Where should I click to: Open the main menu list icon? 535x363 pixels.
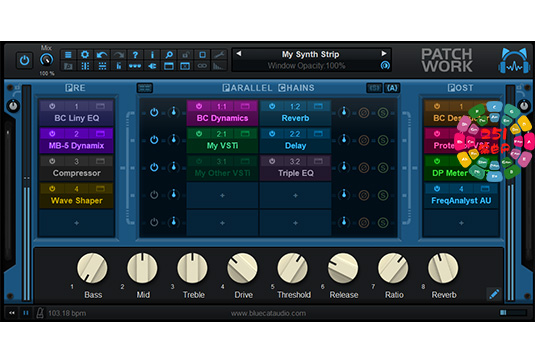click(x=68, y=55)
